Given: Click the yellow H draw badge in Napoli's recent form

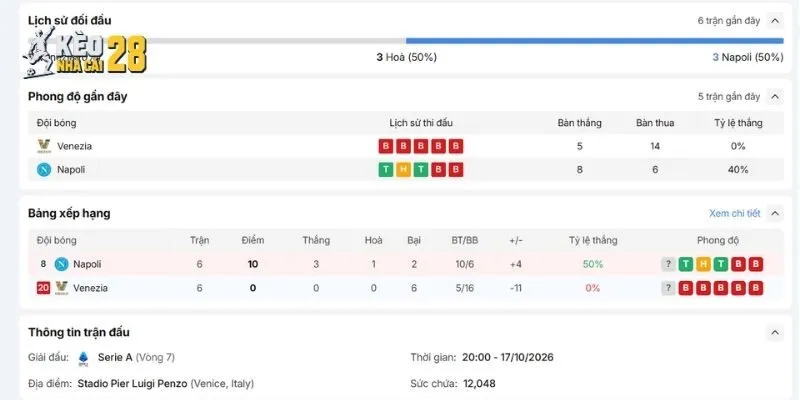Looking at the screenshot, I should 403,170.
